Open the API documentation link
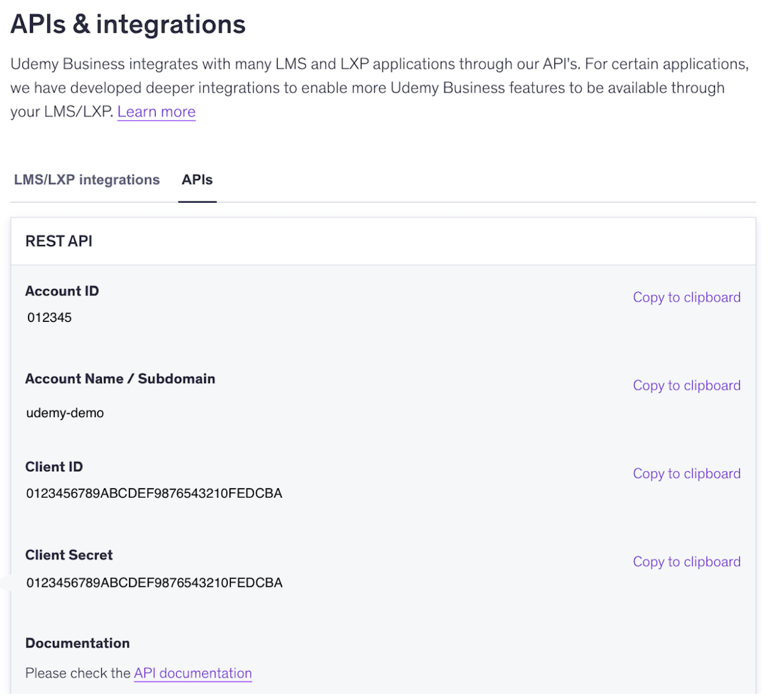This screenshot has width=768, height=700. pyautogui.click(x=193, y=673)
